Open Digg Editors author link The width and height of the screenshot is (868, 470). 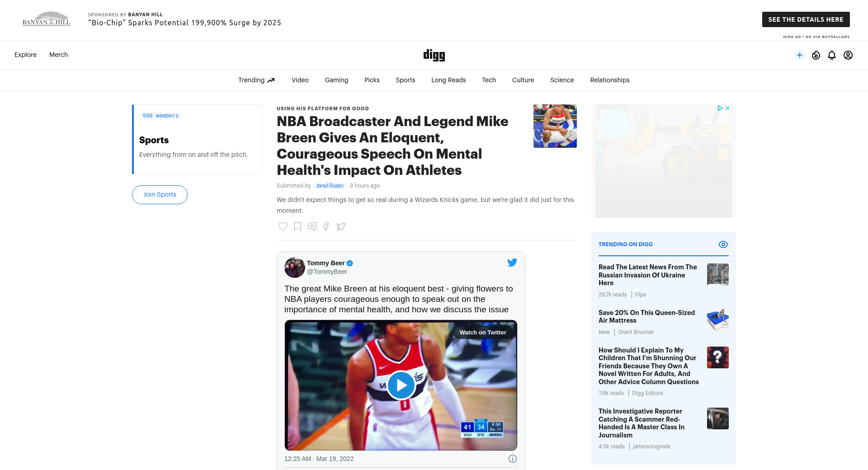tap(647, 393)
